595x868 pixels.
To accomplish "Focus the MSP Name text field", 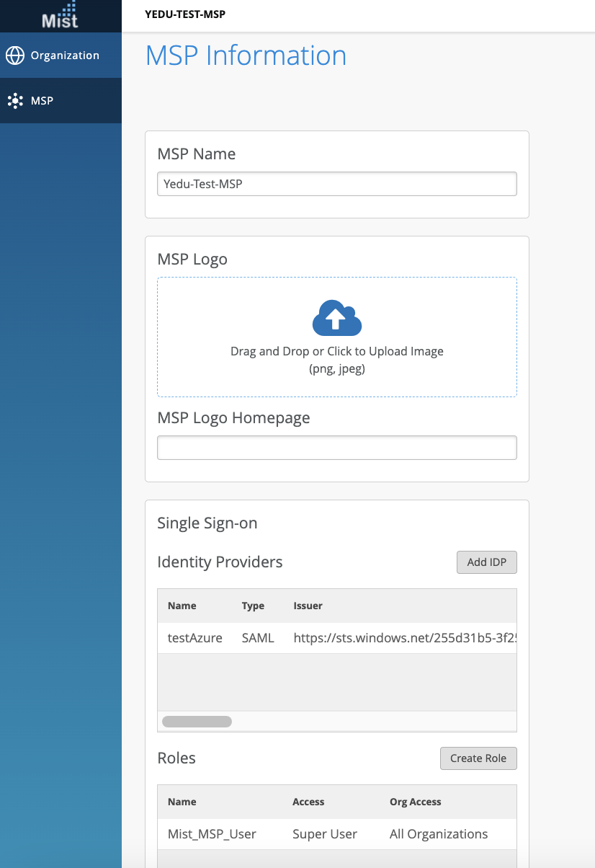I will (x=336, y=184).
